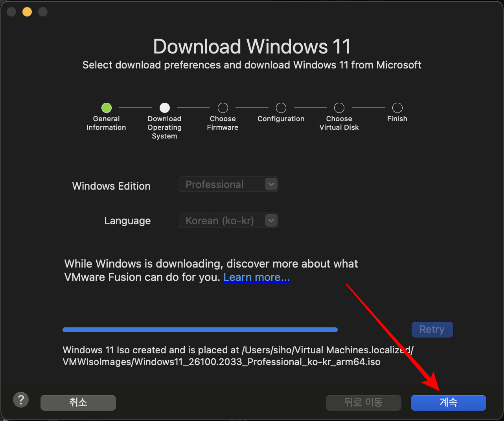Image resolution: width=504 pixels, height=421 pixels.
Task: Click the 계속 continue button
Action: 449,403
